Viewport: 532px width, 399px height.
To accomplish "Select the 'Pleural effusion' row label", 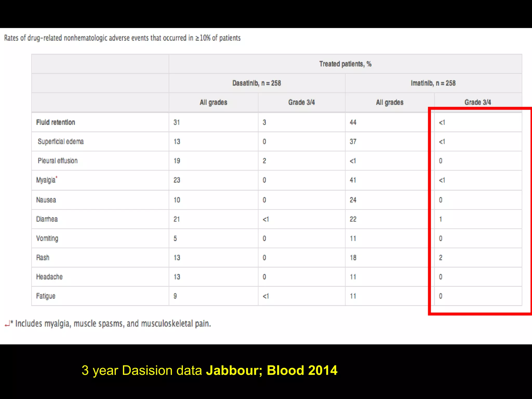I will coord(58,161).
